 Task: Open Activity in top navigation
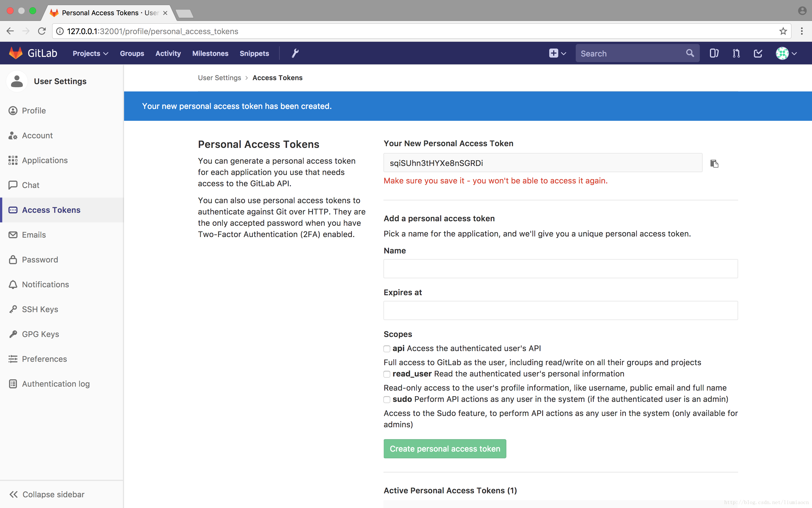(x=168, y=53)
